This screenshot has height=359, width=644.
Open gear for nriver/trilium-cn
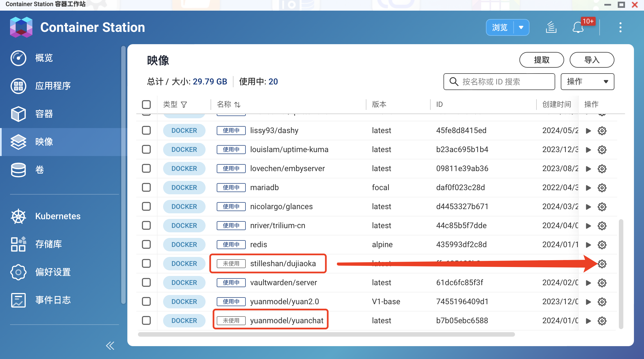[602, 226]
